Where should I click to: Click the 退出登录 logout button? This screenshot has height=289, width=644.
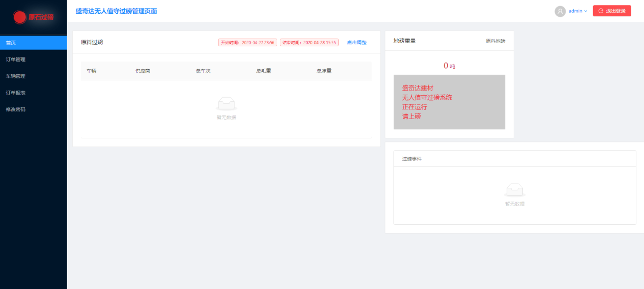point(611,11)
